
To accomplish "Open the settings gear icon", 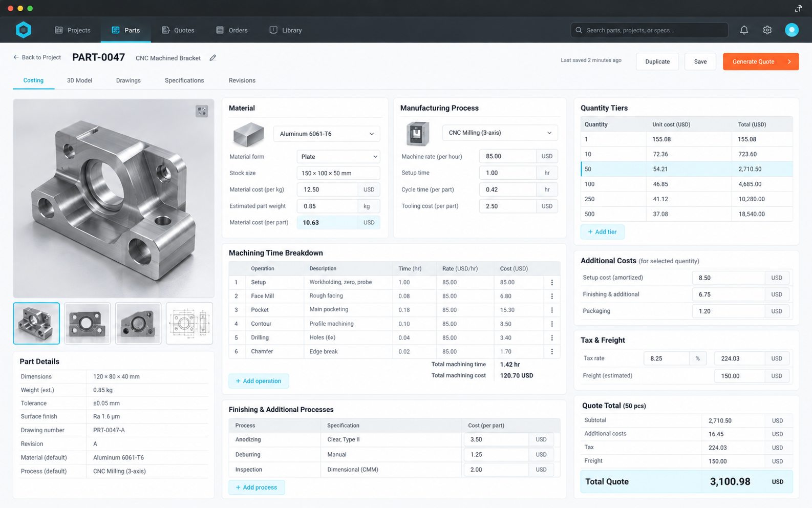I will click(x=767, y=30).
